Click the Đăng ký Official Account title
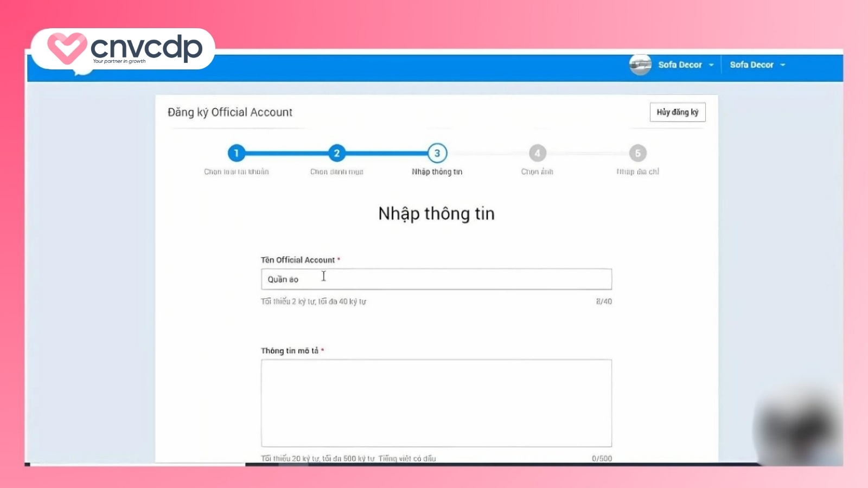The image size is (868, 488). (230, 112)
